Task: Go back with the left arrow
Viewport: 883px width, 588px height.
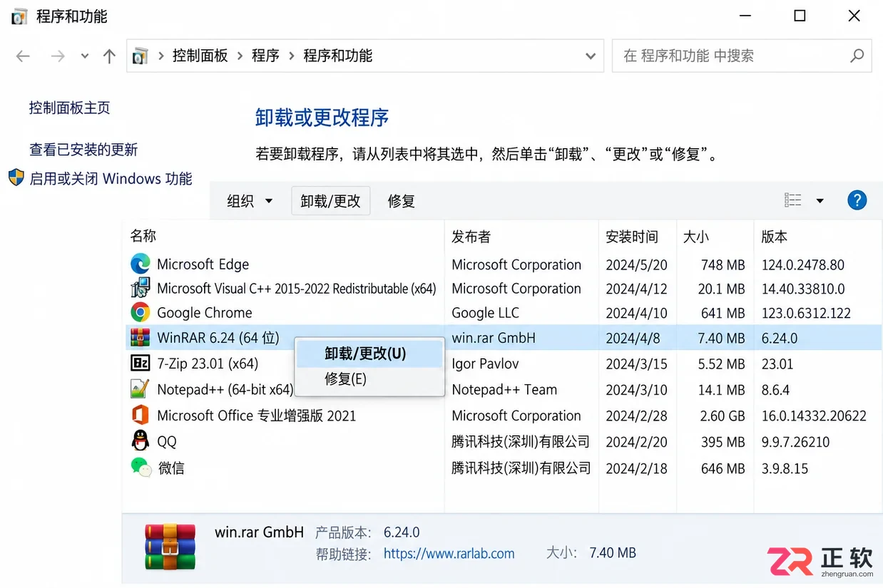Action: pos(23,56)
